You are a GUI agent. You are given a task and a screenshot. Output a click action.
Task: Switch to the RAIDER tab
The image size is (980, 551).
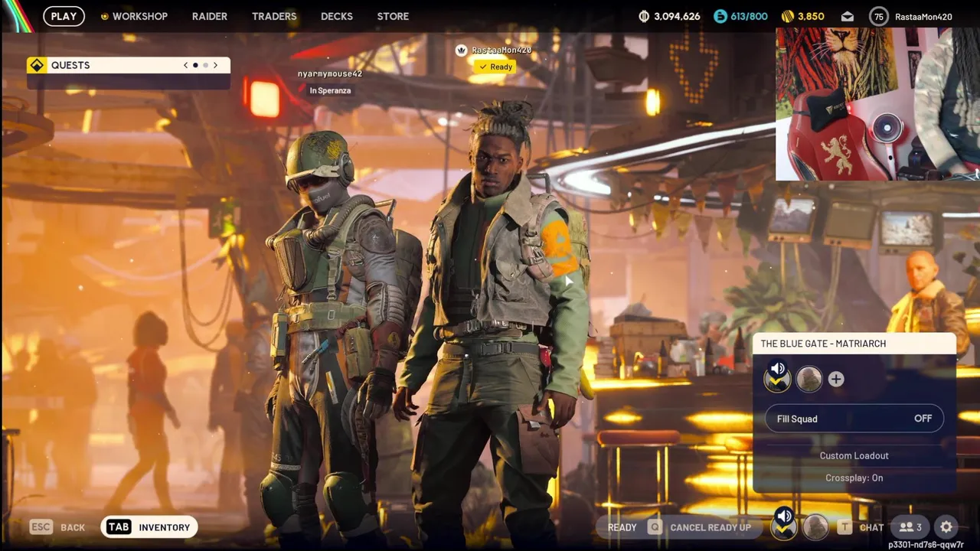coord(210,16)
